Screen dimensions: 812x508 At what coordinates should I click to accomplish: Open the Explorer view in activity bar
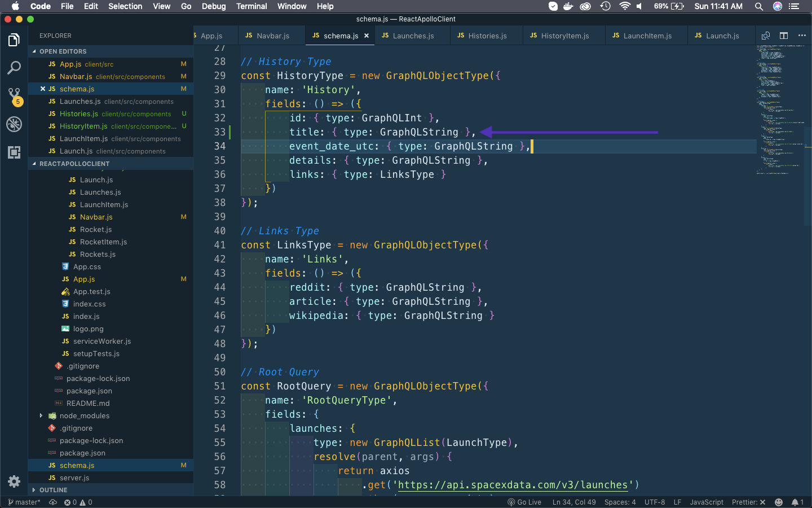[x=14, y=40]
